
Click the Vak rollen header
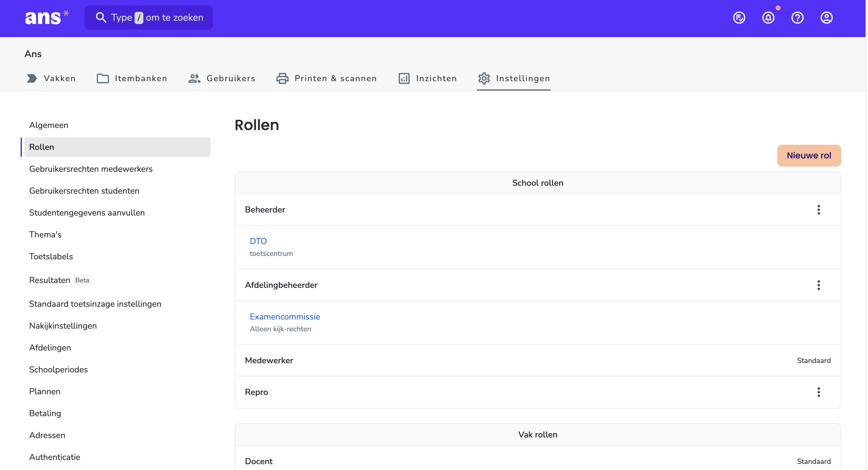click(538, 434)
